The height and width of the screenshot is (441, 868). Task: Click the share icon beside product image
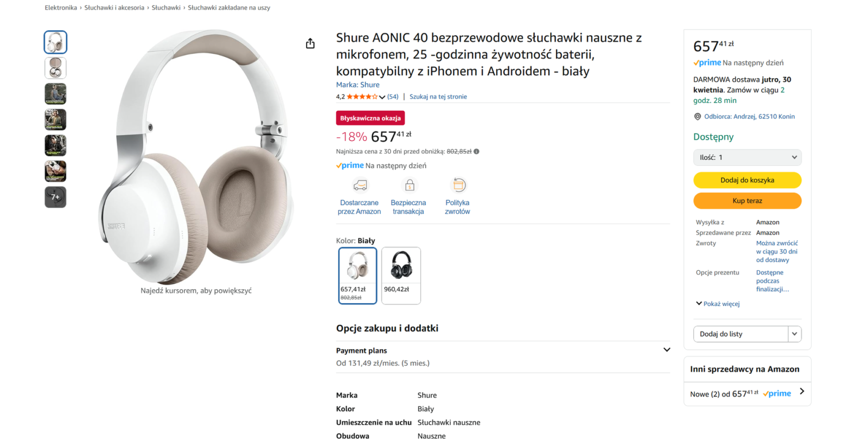click(x=310, y=43)
